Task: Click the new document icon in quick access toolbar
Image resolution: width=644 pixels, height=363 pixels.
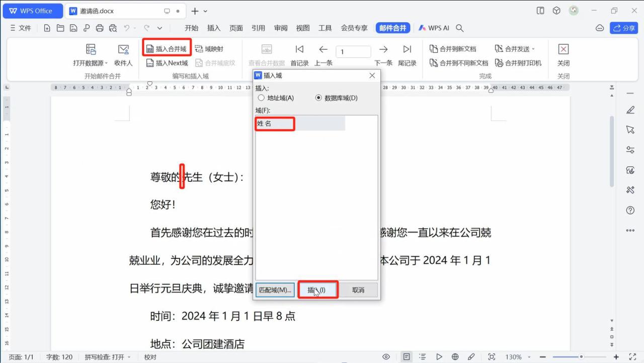Action: pyautogui.click(x=47, y=28)
